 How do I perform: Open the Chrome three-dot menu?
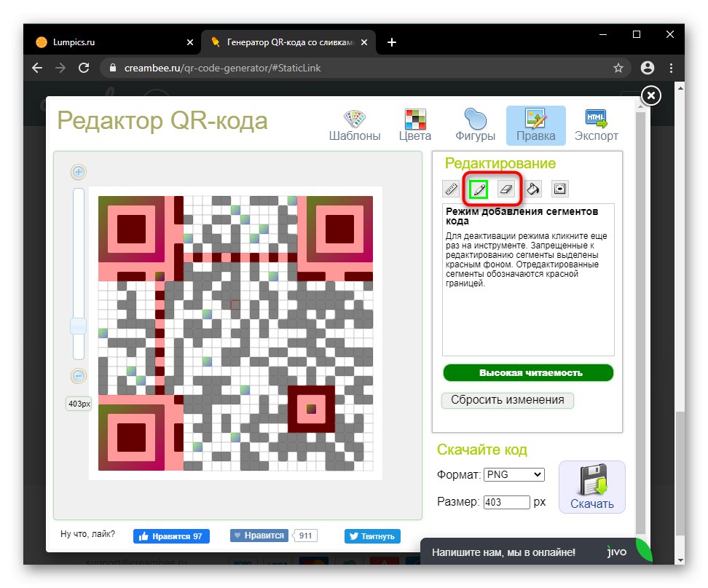pyautogui.click(x=672, y=68)
